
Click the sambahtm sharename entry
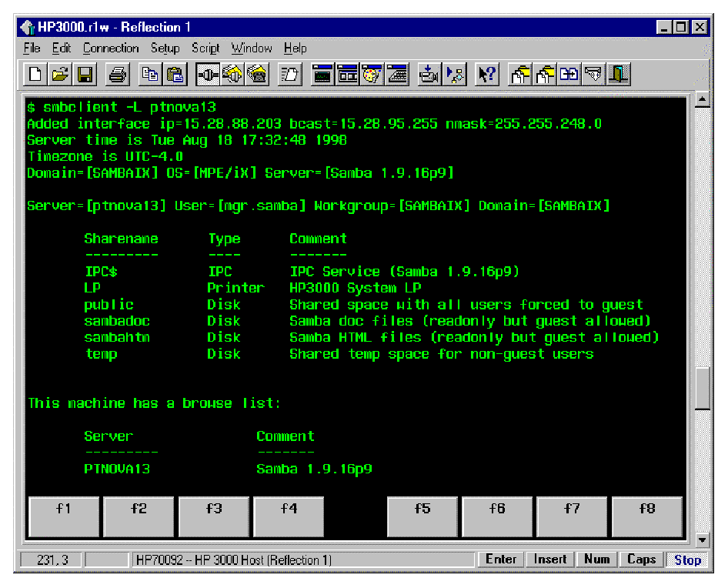(x=117, y=337)
